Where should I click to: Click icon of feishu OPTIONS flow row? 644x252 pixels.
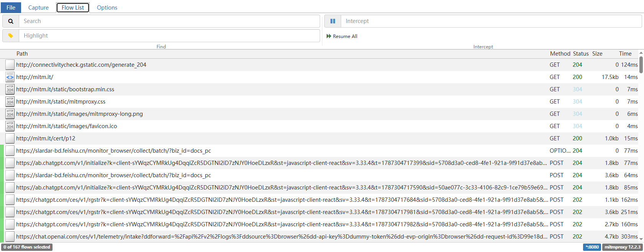(x=10, y=151)
